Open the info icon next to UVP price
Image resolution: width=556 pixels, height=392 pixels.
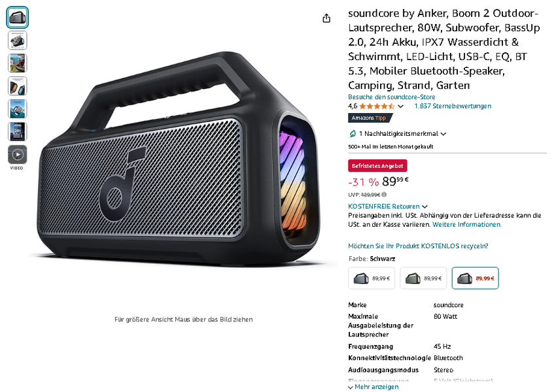point(384,195)
